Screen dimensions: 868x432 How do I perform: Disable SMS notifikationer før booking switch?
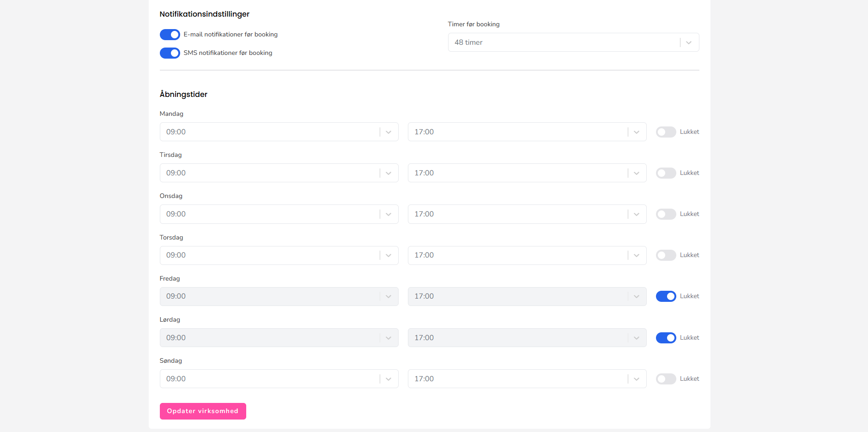[170, 53]
